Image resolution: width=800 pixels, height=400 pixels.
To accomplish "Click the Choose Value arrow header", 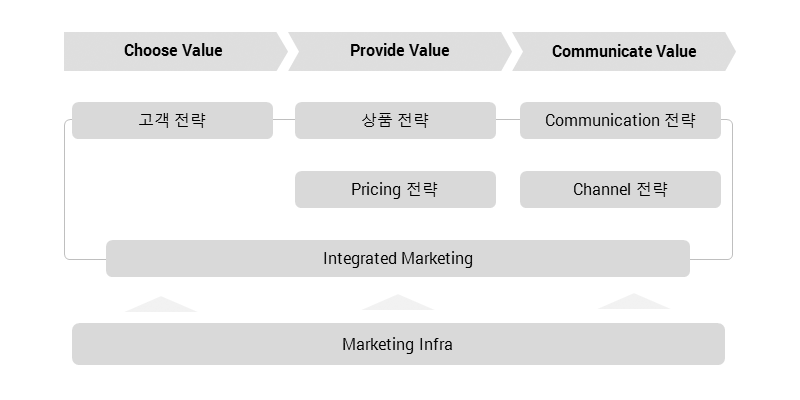I will [175, 51].
